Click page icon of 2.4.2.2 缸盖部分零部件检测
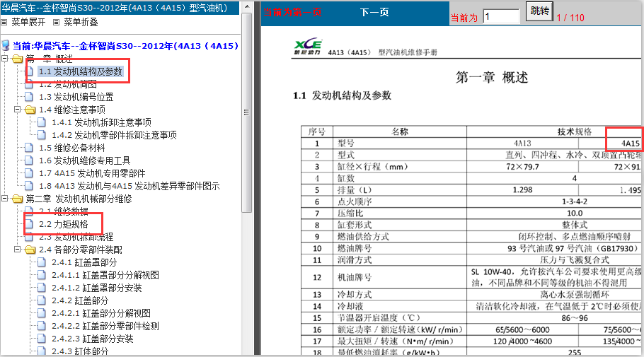This screenshot has width=644, height=357. 42,326
